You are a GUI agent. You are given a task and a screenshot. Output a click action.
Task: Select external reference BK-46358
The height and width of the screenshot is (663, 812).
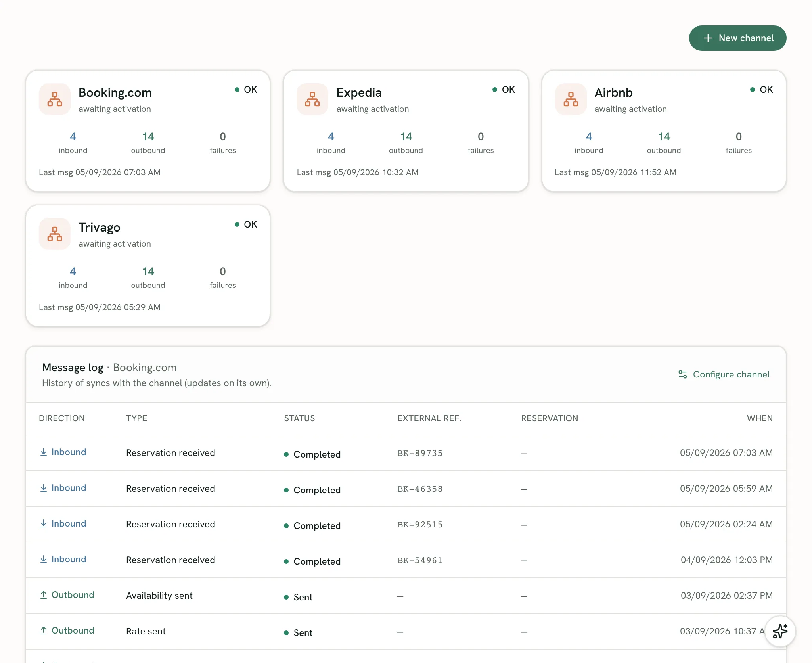pyautogui.click(x=420, y=489)
